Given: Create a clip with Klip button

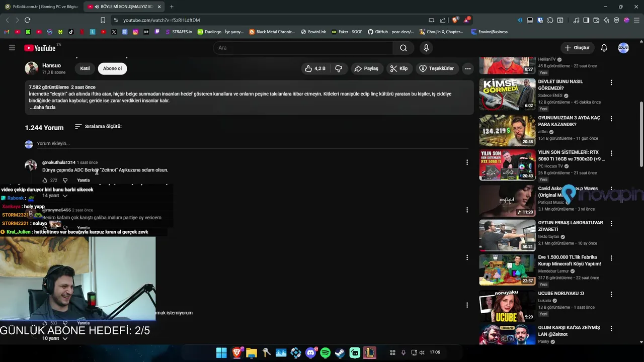Looking at the screenshot, I should 399,68.
